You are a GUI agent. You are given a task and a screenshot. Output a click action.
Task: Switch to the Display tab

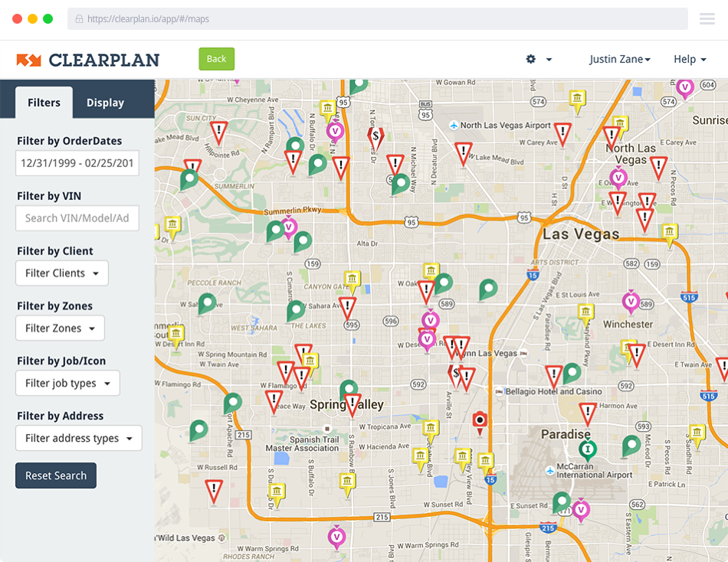[105, 103]
